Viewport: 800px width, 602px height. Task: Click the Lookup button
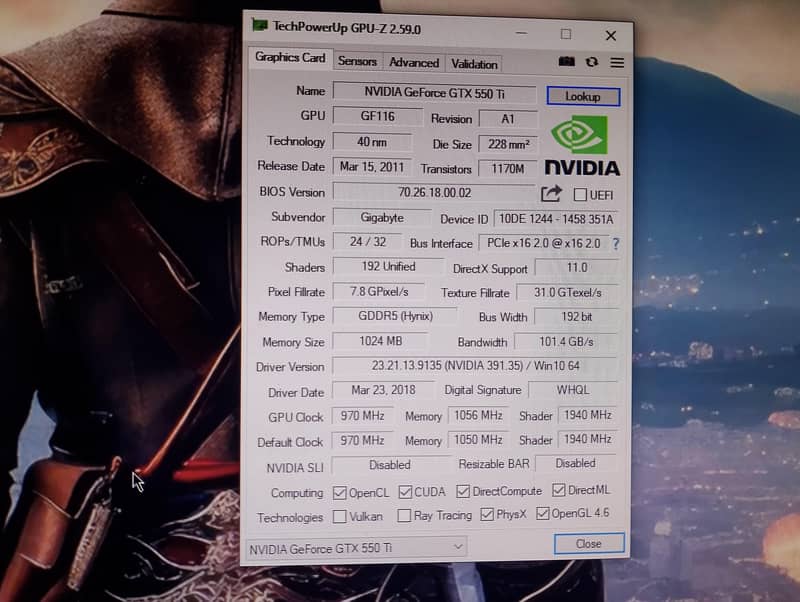click(x=583, y=96)
